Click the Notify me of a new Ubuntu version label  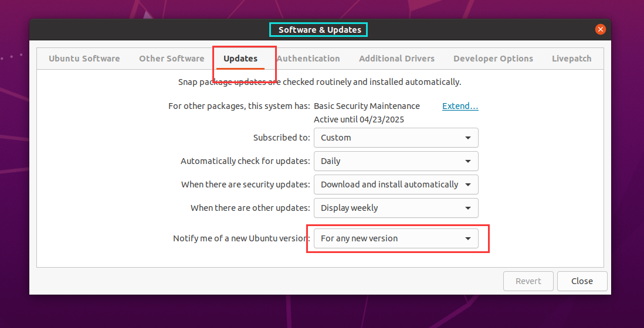(242, 238)
